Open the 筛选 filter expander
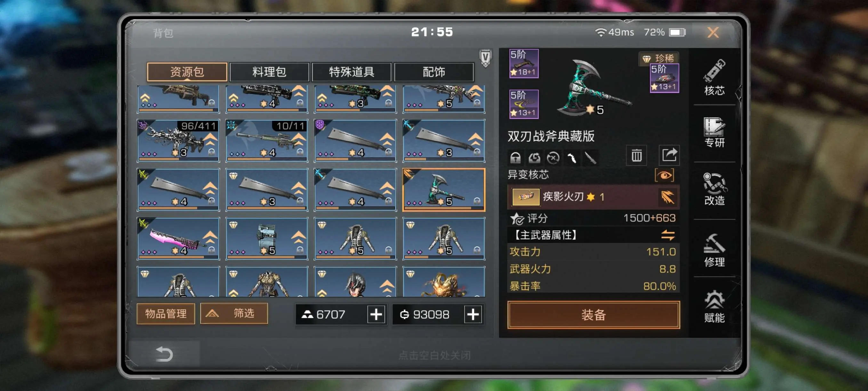 [x=234, y=313]
